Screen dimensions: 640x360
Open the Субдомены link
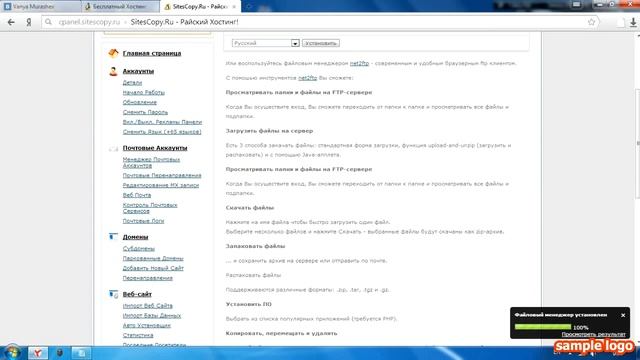point(139,248)
